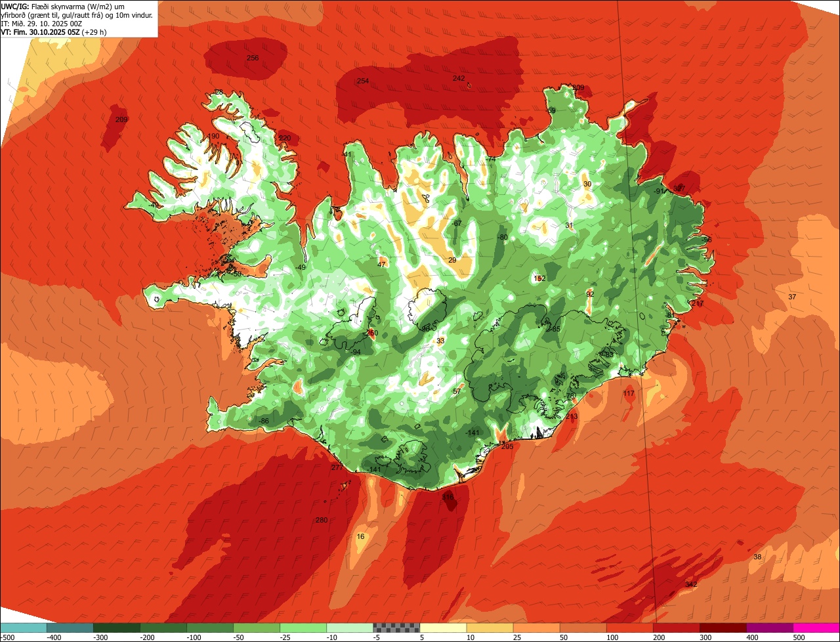The image size is (840, 642).
Task: Select the 277 value off the south coast
Action: [x=337, y=467]
